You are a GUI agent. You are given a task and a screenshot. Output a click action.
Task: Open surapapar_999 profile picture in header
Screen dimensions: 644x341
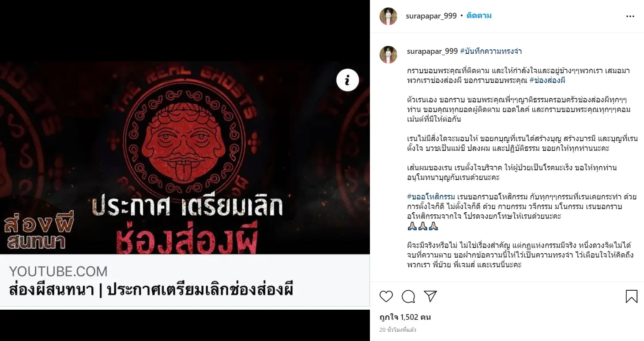(388, 16)
